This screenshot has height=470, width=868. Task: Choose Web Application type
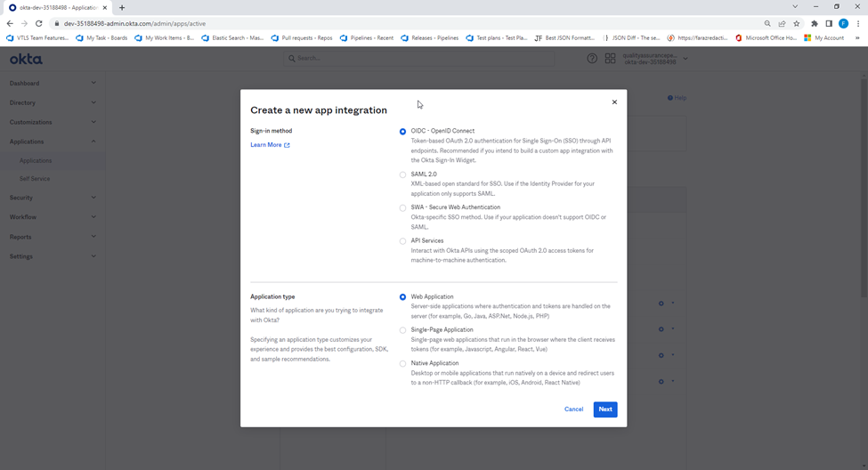(402, 296)
